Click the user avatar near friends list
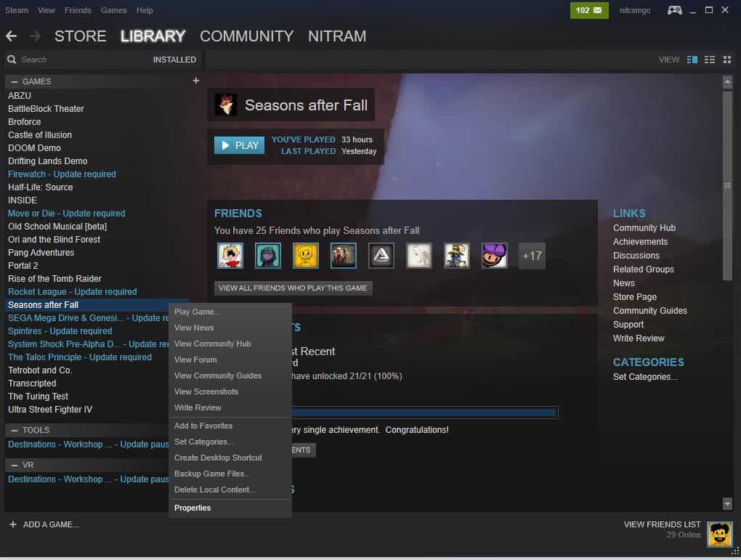This screenshot has width=741, height=560. (x=720, y=534)
